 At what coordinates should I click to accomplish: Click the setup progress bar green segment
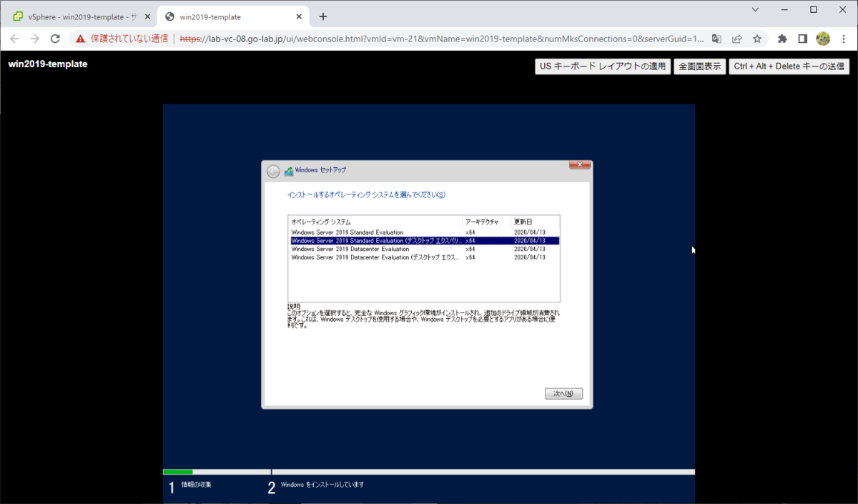pyautogui.click(x=178, y=472)
